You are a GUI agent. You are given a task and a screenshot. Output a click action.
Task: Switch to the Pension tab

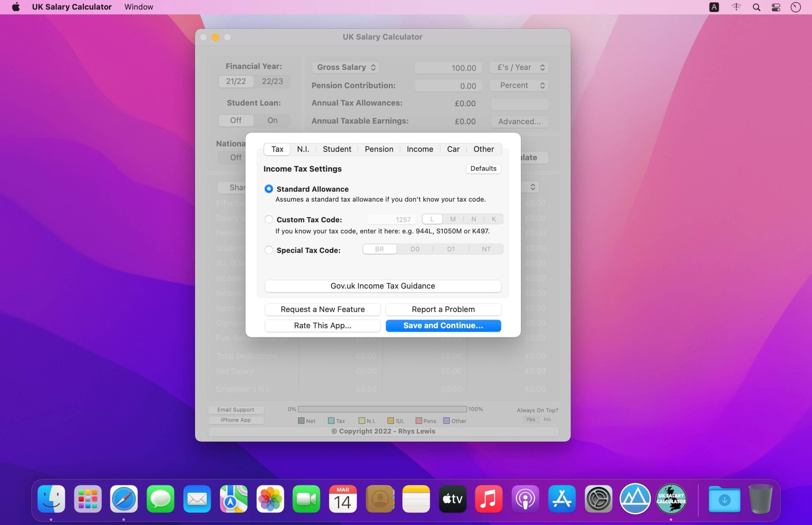379,149
